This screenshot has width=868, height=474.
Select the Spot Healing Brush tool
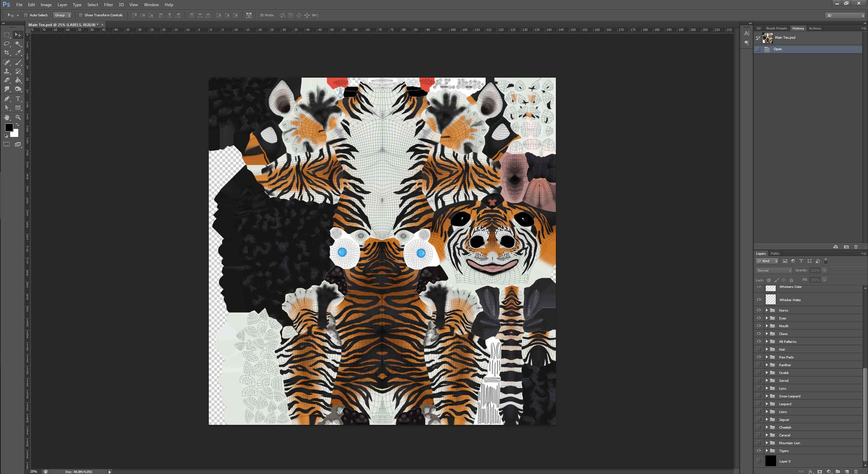click(7, 62)
